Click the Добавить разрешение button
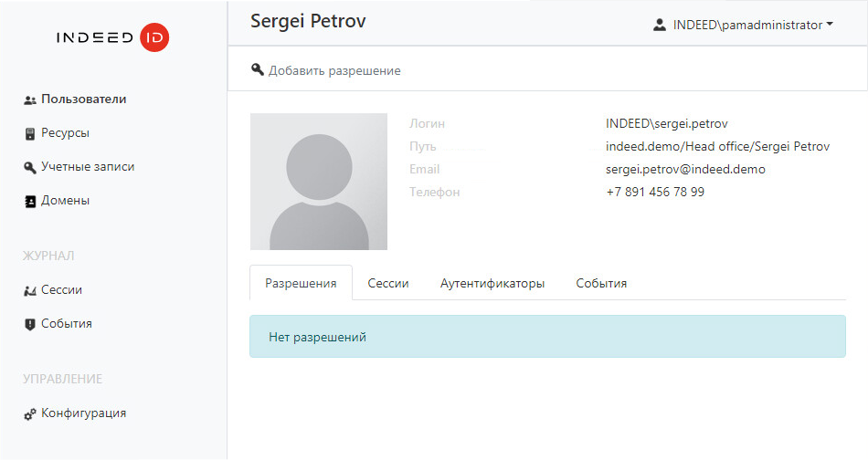This screenshot has height=460, width=868. tap(333, 70)
